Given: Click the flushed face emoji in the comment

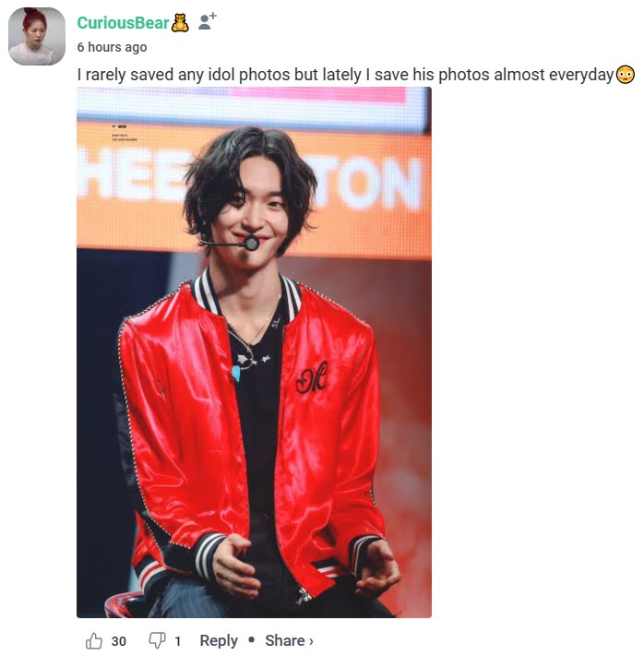Looking at the screenshot, I should (x=626, y=75).
